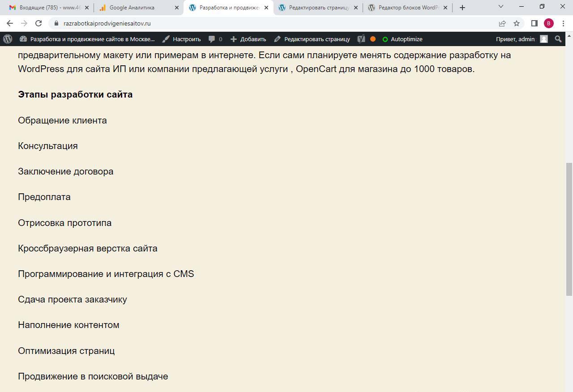The image size is (573, 392).
Task: Open the Chrome profile avatar
Action: click(549, 23)
